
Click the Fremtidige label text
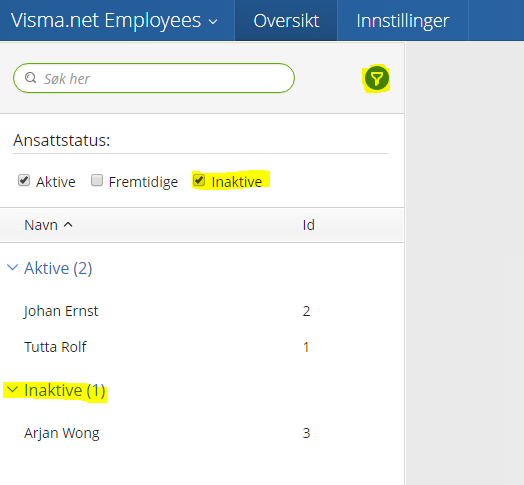pos(143,182)
